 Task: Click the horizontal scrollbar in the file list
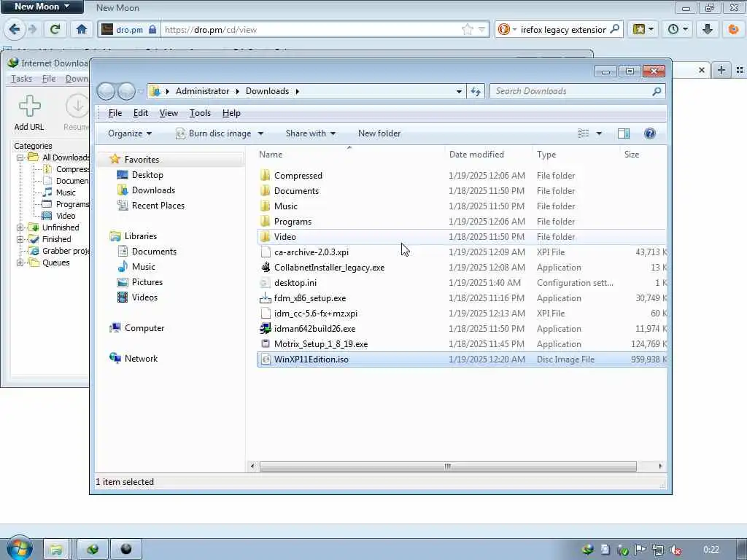448,466
